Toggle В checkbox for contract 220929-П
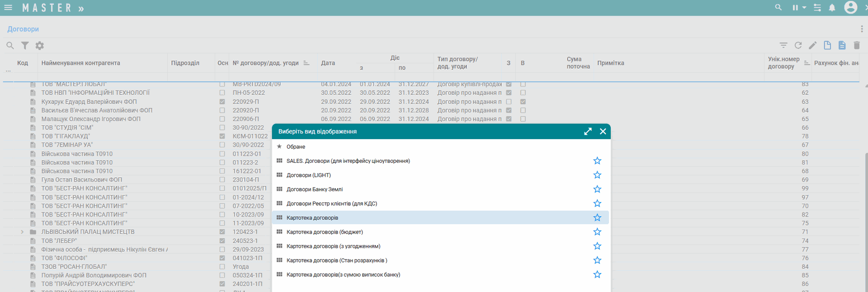 [x=523, y=102]
